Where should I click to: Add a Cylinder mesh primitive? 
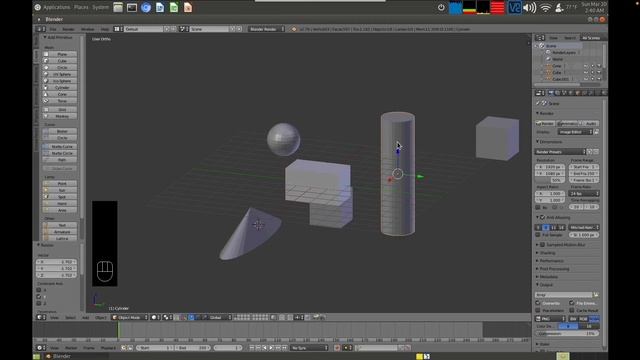pyautogui.click(x=60, y=87)
